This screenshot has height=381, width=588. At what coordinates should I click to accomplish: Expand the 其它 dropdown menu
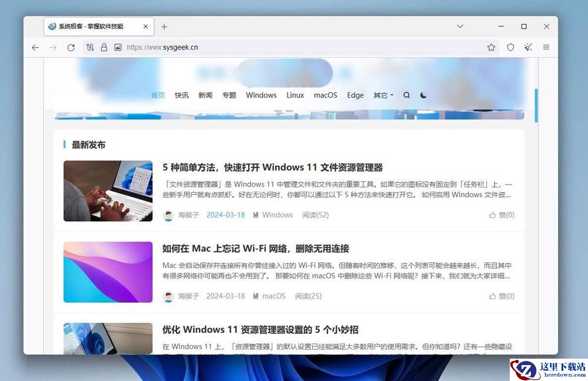pos(383,95)
